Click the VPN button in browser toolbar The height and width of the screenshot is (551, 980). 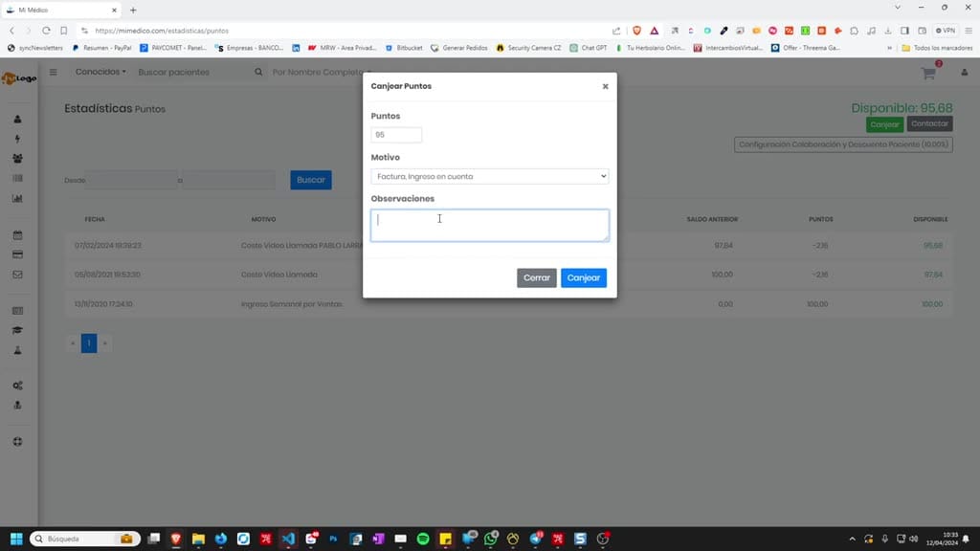pyautogui.click(x=946, y=30)
